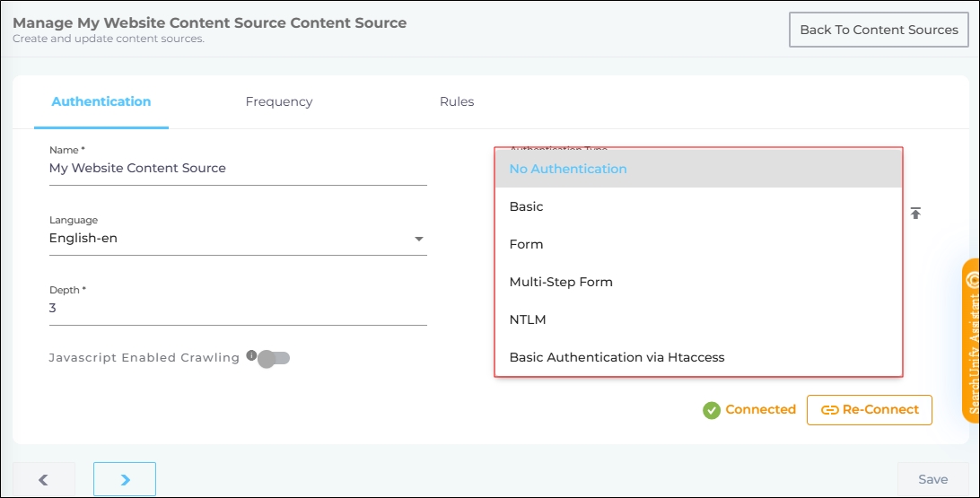The width and height of the screenshot is (980, 498).
Task: Click the green Connected checkmark icon
Action: tap(712, 410)
